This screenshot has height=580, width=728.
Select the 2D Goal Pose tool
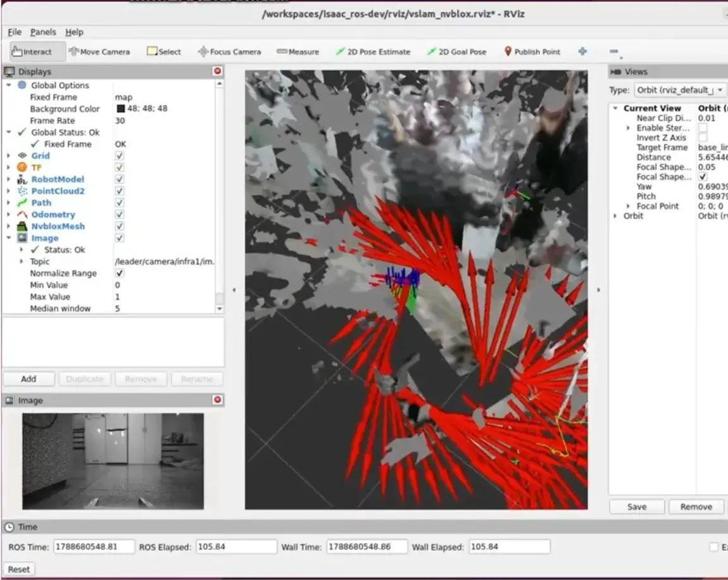457,51
